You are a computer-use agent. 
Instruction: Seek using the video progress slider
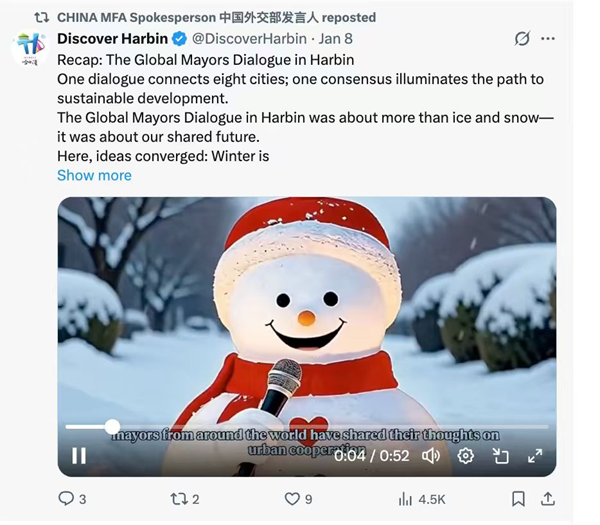[307, 426]
